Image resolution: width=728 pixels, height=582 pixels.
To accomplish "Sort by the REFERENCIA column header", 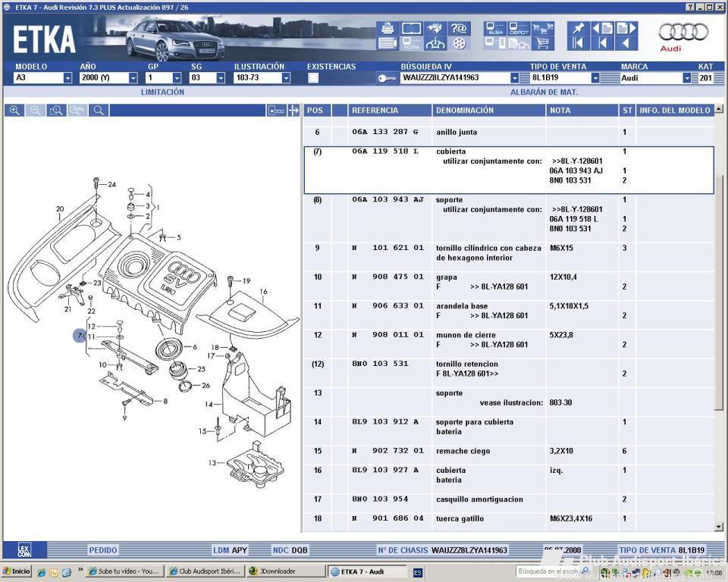I will (x=390, y=111).
